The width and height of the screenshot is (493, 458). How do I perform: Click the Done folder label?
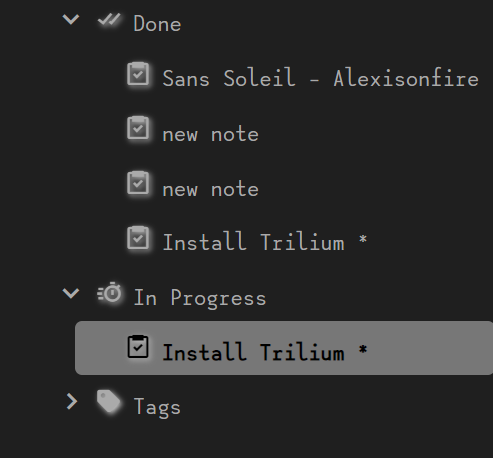[x=157, y=24]
